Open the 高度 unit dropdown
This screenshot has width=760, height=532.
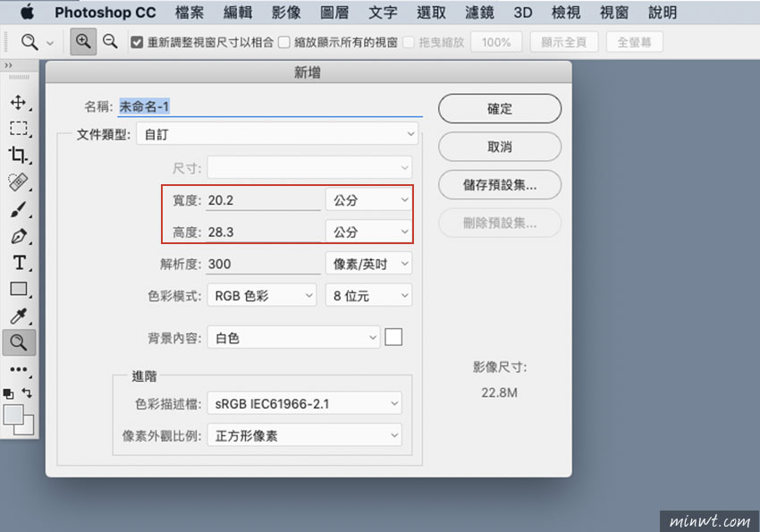369,232
